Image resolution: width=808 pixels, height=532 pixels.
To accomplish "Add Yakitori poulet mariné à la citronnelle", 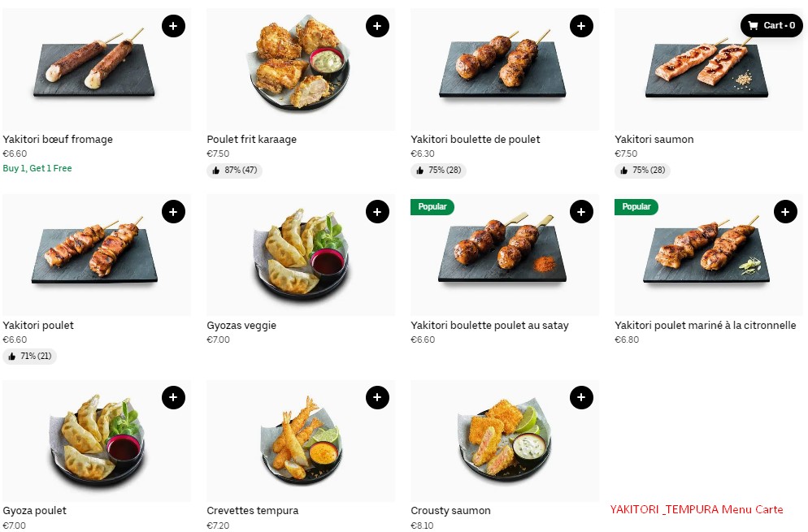I will [785, 212].
